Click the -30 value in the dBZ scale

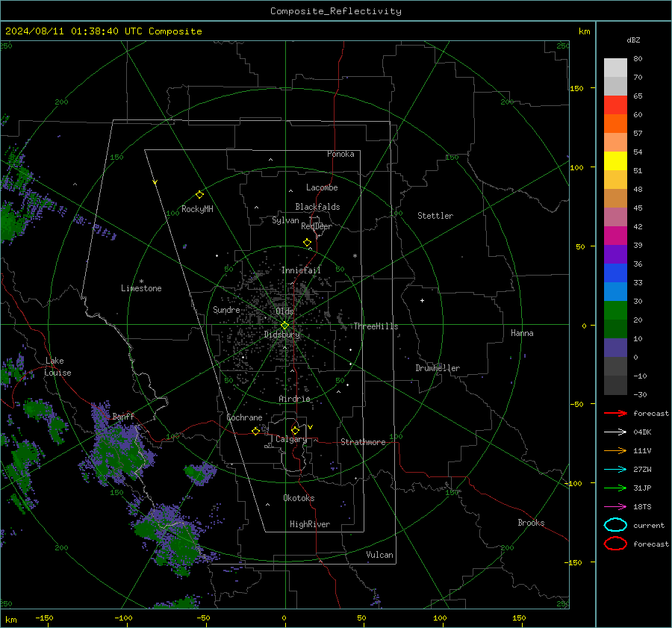pyautogui.click(x=640, y=394)
